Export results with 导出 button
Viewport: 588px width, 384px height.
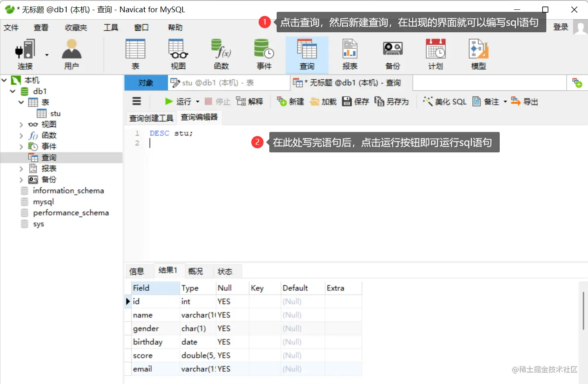[x=525, y=101]
